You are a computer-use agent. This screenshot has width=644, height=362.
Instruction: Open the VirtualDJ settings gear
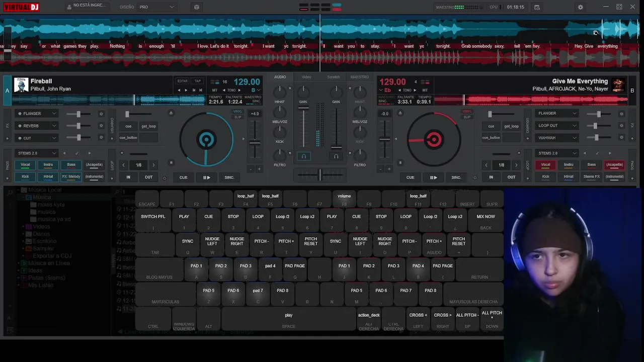point(580,7)
